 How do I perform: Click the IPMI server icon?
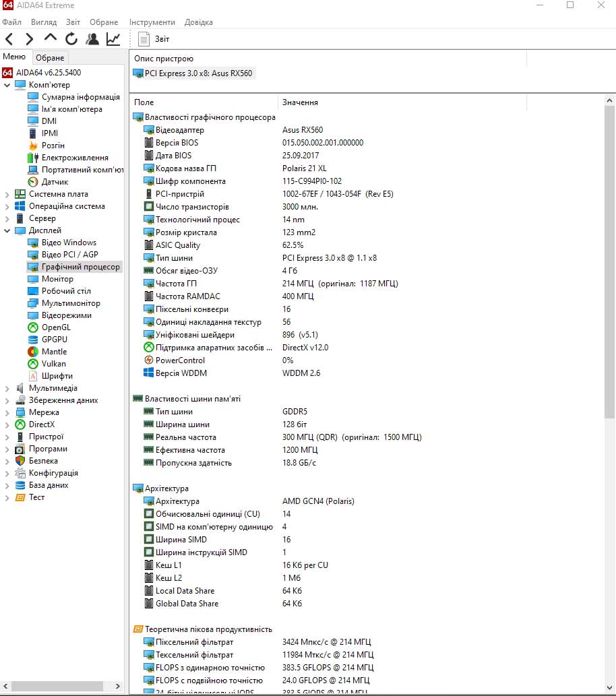[x=33, y=133]
